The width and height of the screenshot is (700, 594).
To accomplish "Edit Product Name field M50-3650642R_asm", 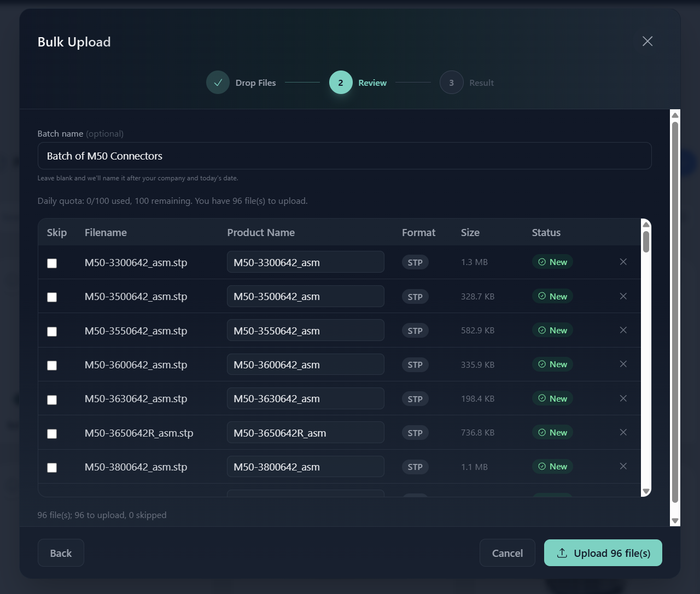I will point(306,433).
